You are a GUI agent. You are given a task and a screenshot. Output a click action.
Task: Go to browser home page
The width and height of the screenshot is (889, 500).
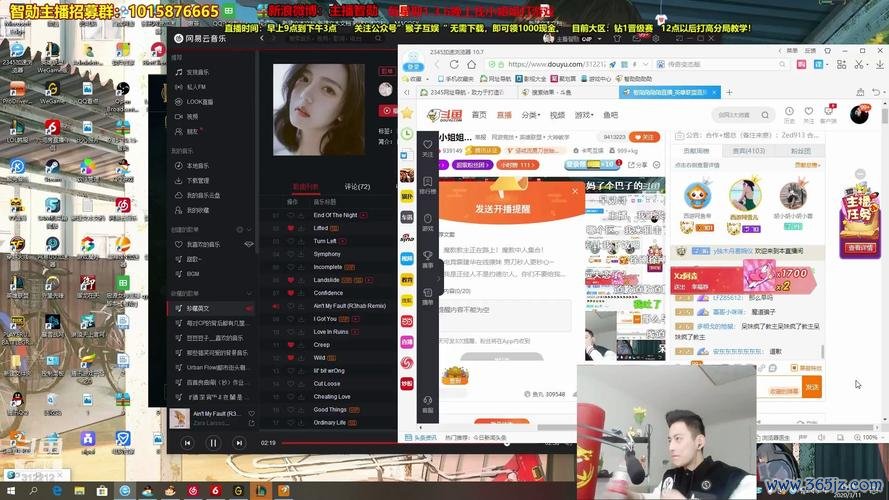(x=471, y=65)
